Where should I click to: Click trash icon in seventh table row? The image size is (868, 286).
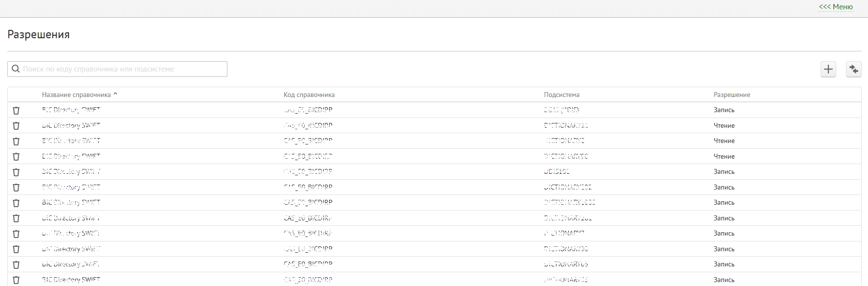(16, 203)
